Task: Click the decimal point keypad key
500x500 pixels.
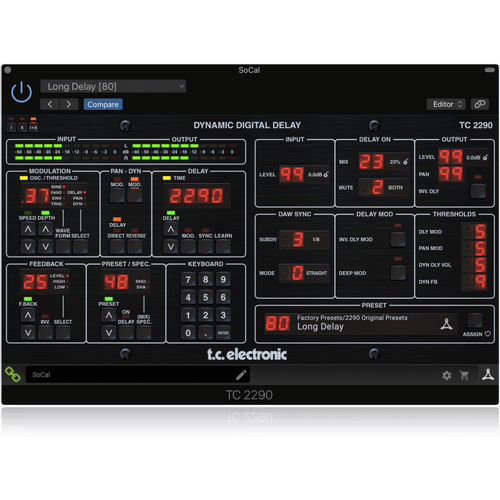Action: pos(206,333)
